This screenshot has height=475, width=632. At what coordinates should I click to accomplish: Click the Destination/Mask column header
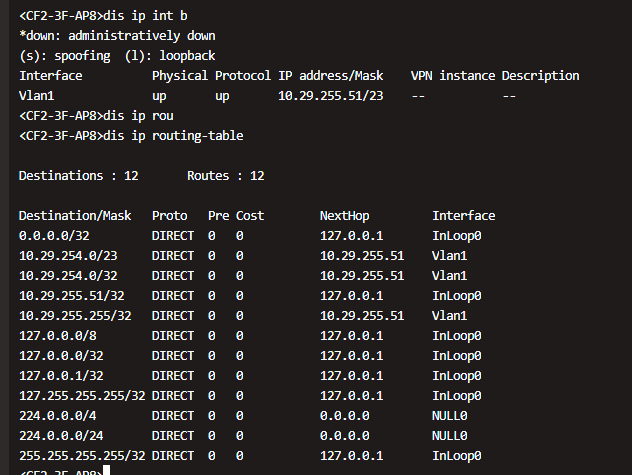(x=75, y=216)
